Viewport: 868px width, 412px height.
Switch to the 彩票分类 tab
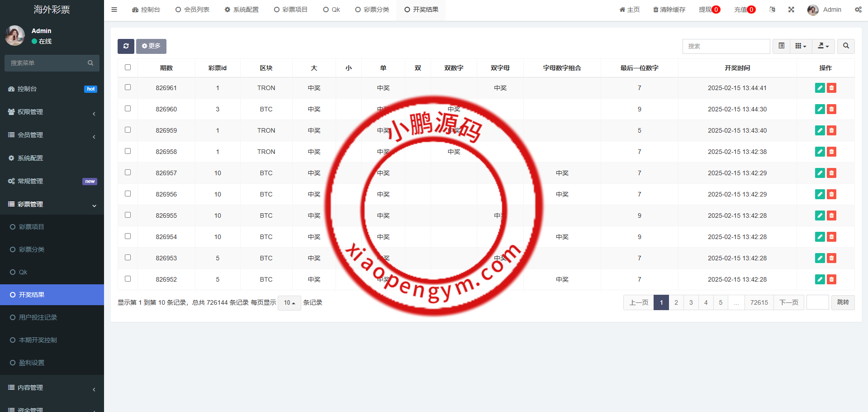tap(372, 10)
